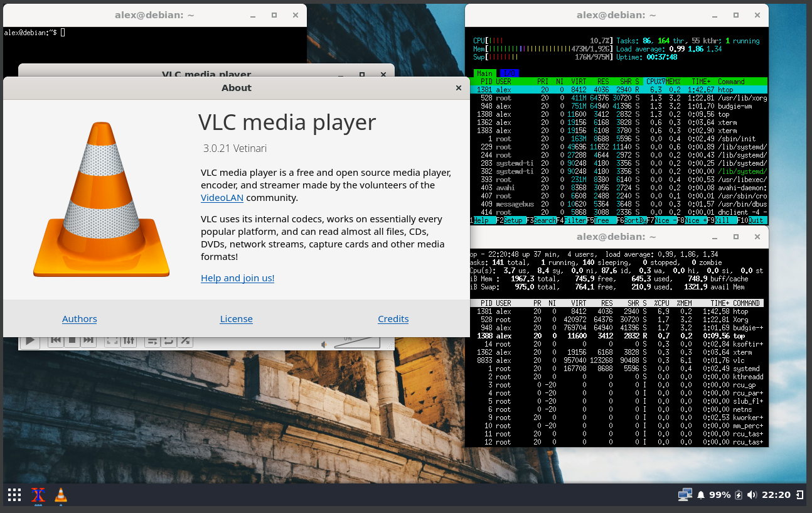Open the application grid launcher
Image resolution: width=812 pixels, height=513 pixels.
pos(14,495)
